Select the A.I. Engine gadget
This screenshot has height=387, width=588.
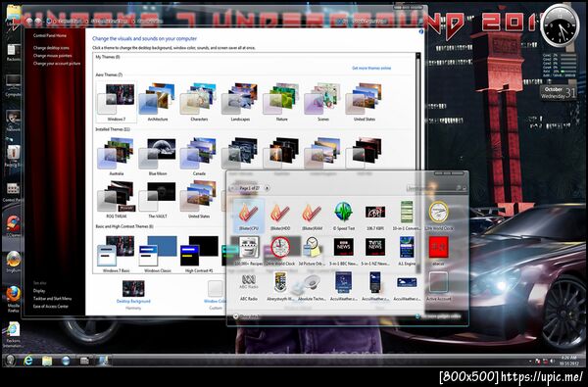[407, 251]
